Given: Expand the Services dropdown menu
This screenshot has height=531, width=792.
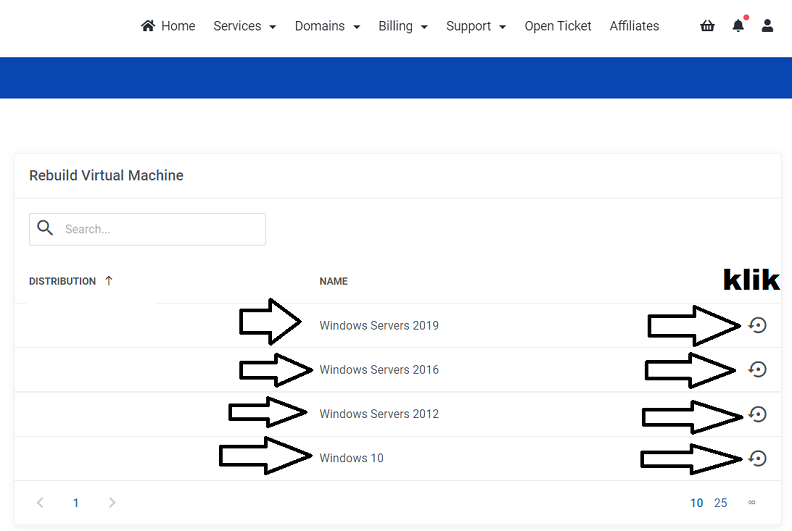Looking at the screenshot, I should coord(244,26).
